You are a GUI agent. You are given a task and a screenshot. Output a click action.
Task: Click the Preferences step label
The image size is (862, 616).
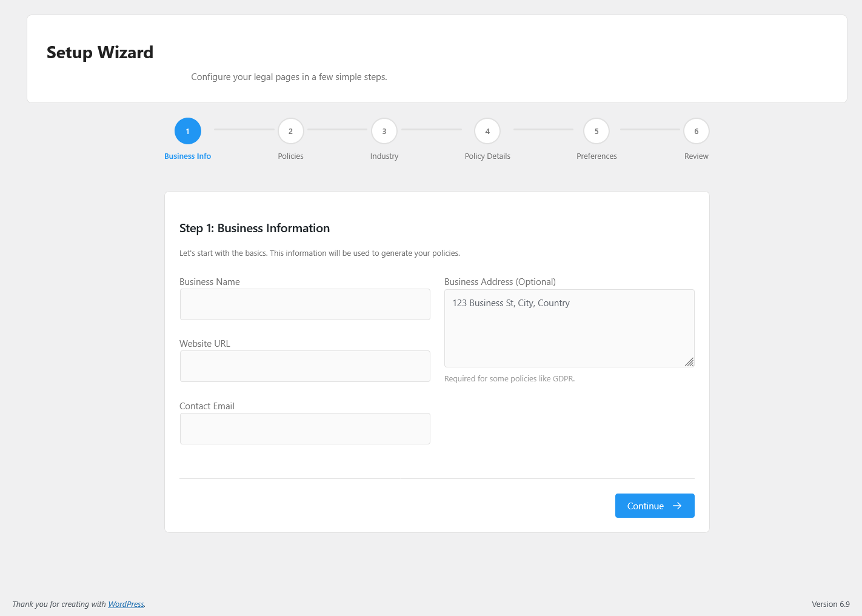(x=596, y=156)
